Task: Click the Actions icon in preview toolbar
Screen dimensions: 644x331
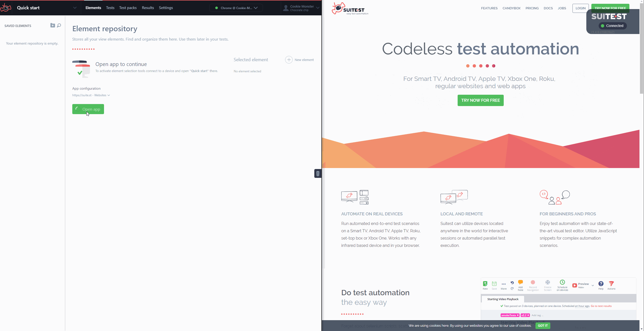Action: (x=611, y=284)
